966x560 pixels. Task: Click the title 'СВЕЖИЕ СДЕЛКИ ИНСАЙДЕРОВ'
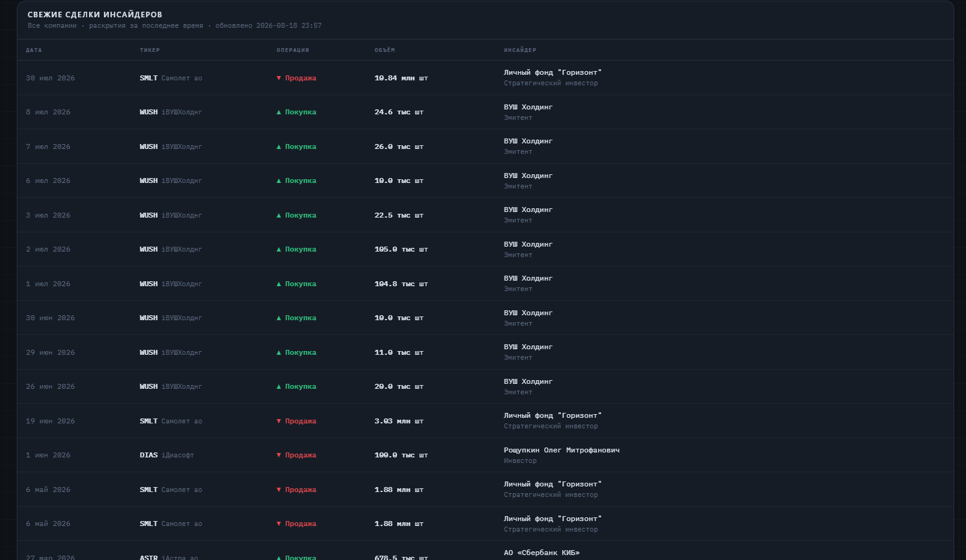click(x=95, y=15)
